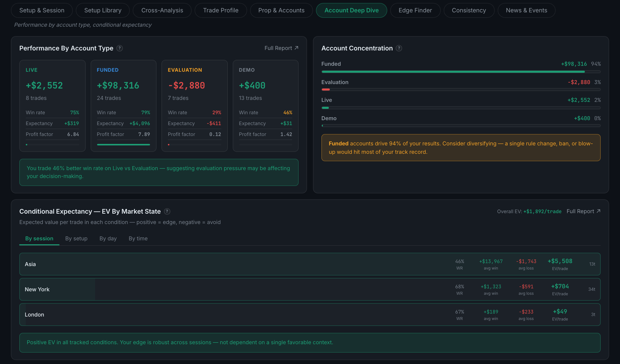This screenshot has width=620, height=364.
Task: Click the Funded diversification warning banner
Action: tap(461, 148)
